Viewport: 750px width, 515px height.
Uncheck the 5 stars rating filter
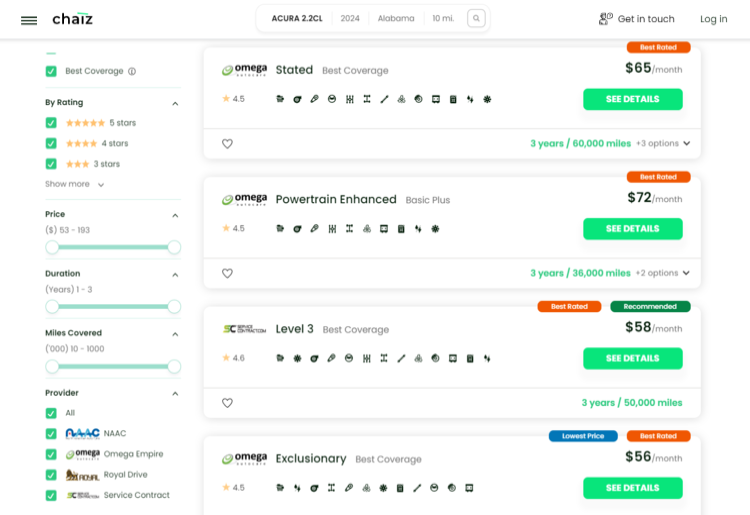point(51,123)
